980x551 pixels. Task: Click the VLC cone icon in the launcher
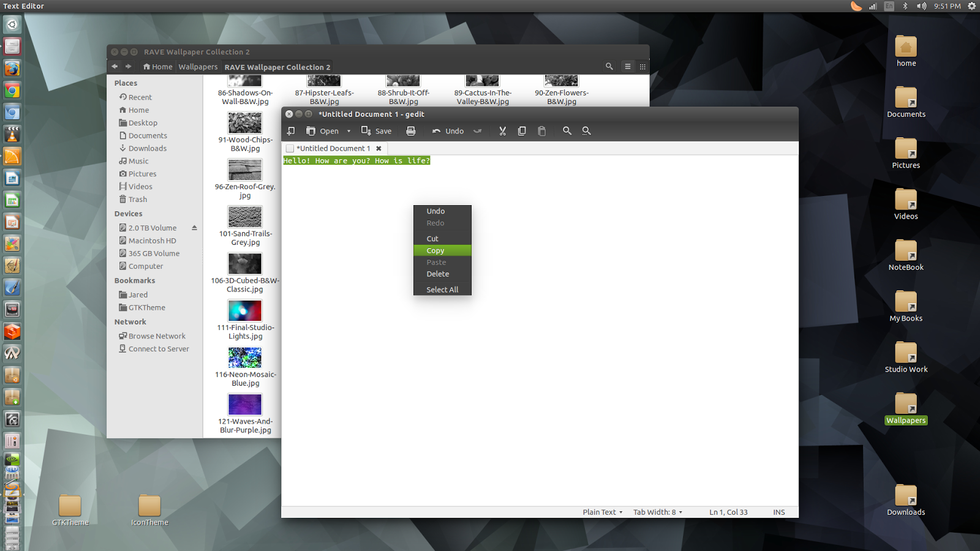pyautogui.click(x=12, y=135)
